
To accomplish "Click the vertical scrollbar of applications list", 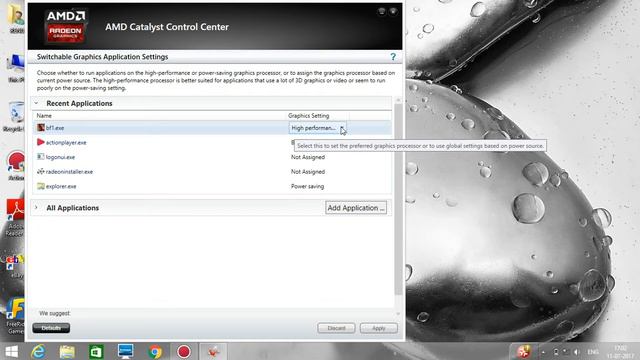I will click(x=398, y=199).
